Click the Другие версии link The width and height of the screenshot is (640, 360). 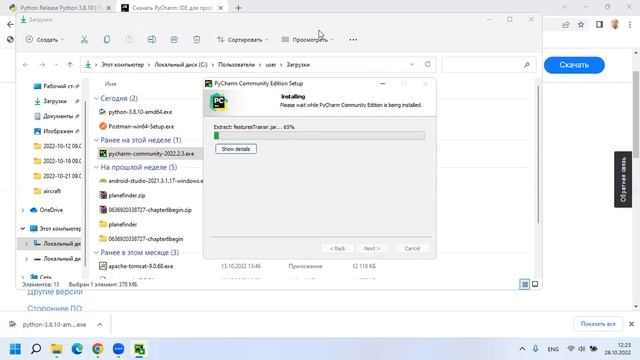point(55,293)
